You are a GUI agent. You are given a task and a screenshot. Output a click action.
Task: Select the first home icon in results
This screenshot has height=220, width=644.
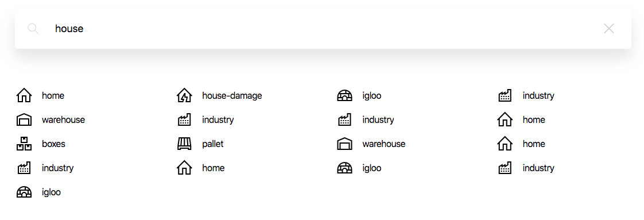24,96
